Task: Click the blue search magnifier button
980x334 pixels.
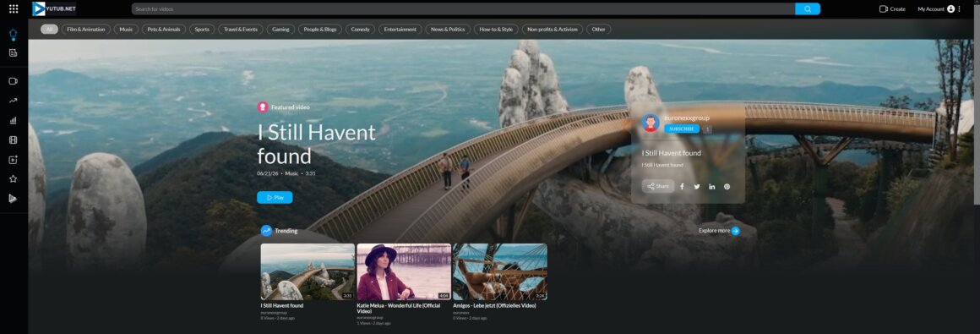Action: [x=808, y=8]
